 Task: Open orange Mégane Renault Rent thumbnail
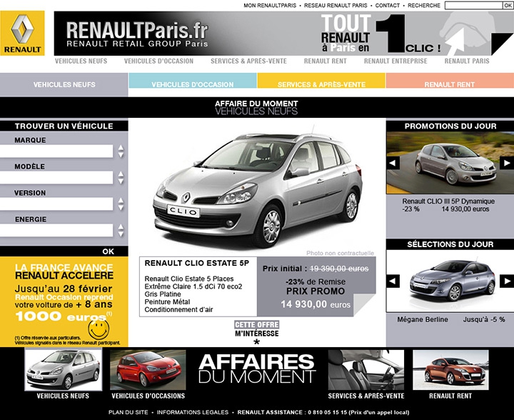tap(450, 370)
